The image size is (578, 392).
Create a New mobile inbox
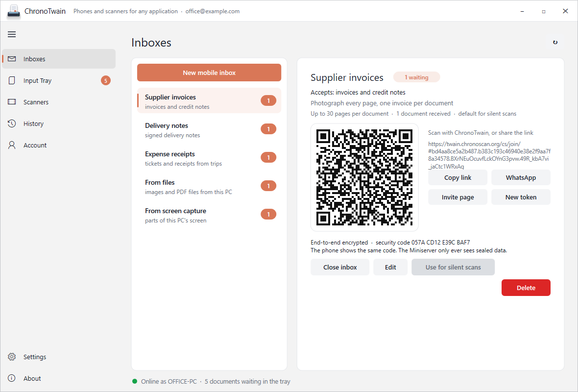(209, 73)
